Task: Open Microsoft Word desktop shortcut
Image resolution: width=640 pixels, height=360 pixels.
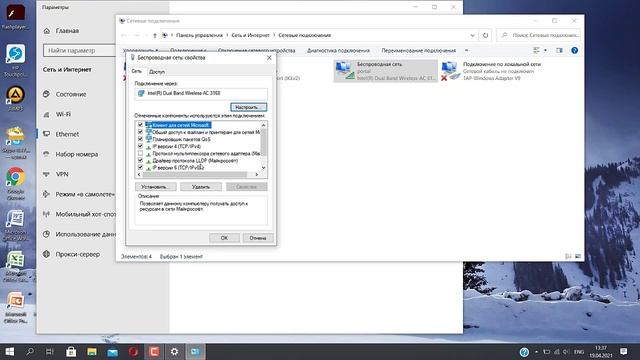Action: click(16, 225)
